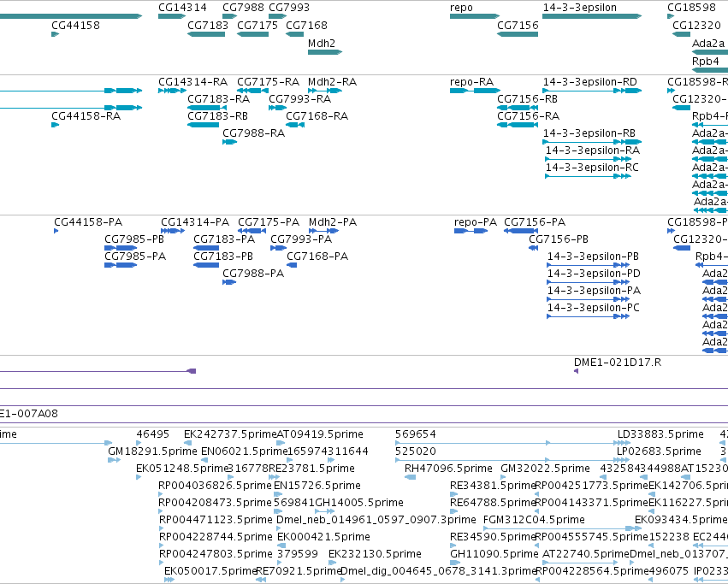Click the CG7183-RA transcript label

[219, 99]
